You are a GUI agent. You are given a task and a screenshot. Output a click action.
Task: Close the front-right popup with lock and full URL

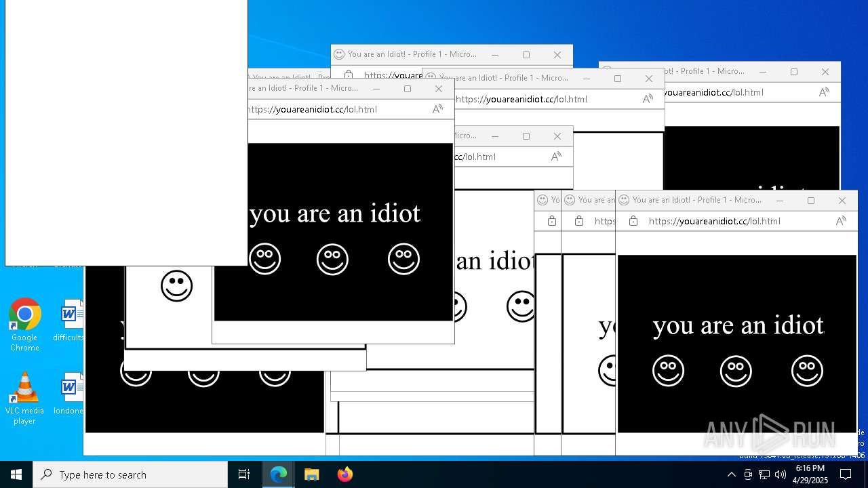[x=842, y=201]
